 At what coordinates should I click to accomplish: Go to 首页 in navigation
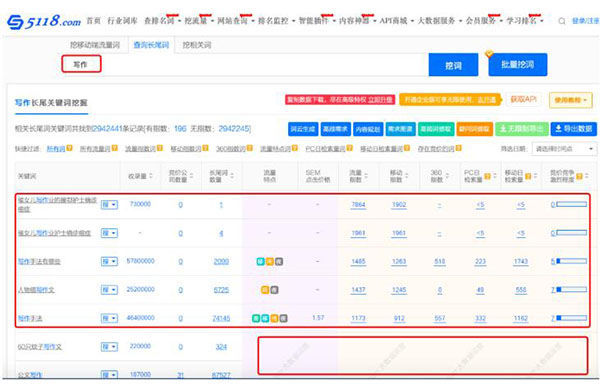[94, 21]
